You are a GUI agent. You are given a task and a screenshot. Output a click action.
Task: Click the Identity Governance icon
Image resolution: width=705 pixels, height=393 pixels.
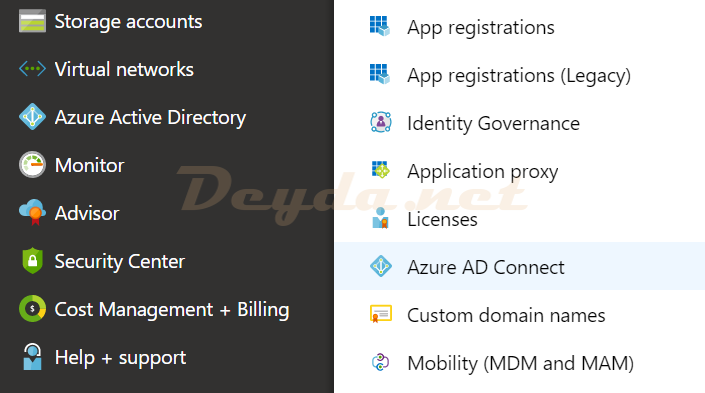pos(380,122)
